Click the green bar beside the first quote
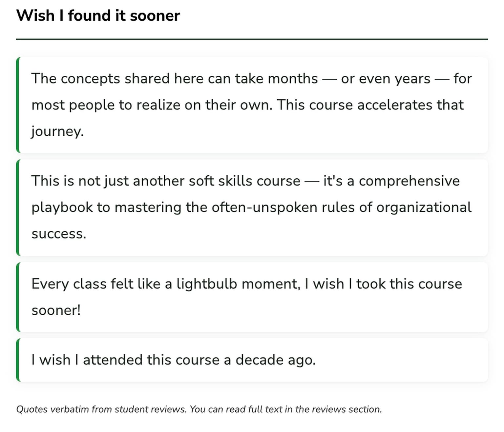Image resolution: width=504 pixels, height=432 pixels. (18, 105)
